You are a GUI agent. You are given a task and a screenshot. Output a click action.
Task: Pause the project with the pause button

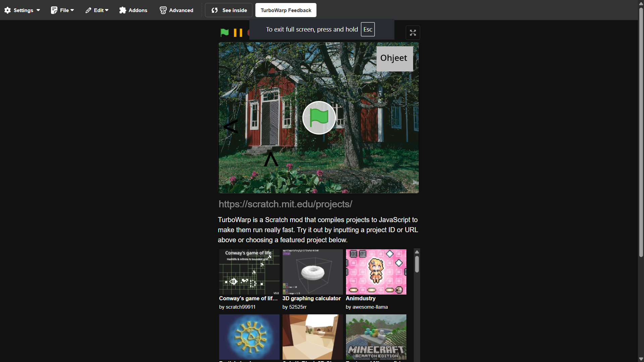coord(238,33)
